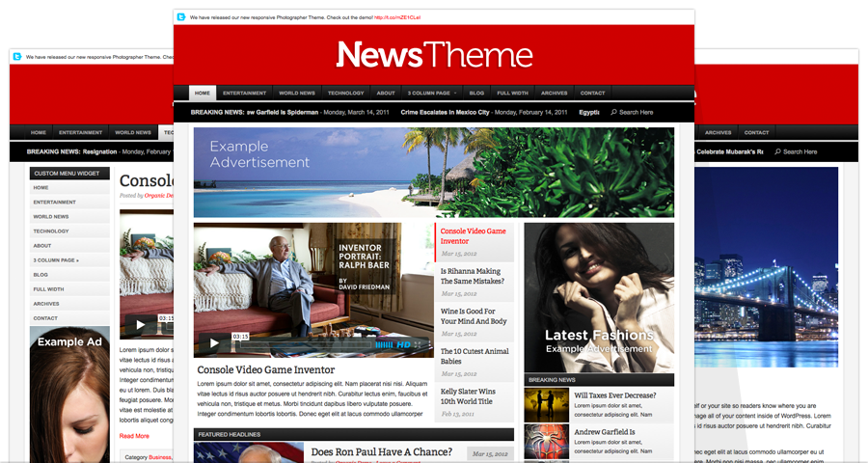
Task: Click the Business category link in left window
Action: click(159, 457)
